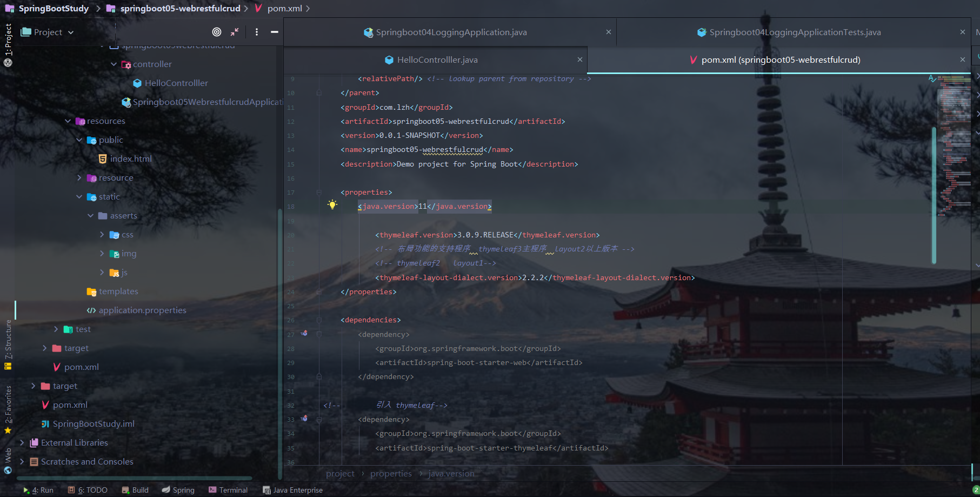
Task: Close the Springboot04LoggingApplication.java tab
Action: pyautogui.click(x=609, y=32)
